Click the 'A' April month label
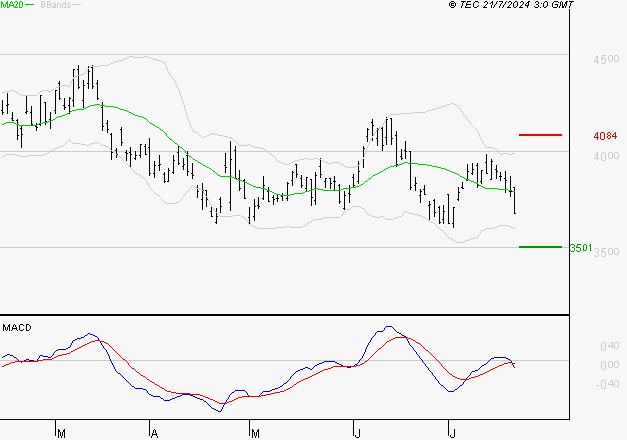The width and height of the screenshot is (627, 440). click(x=154, y=434)
